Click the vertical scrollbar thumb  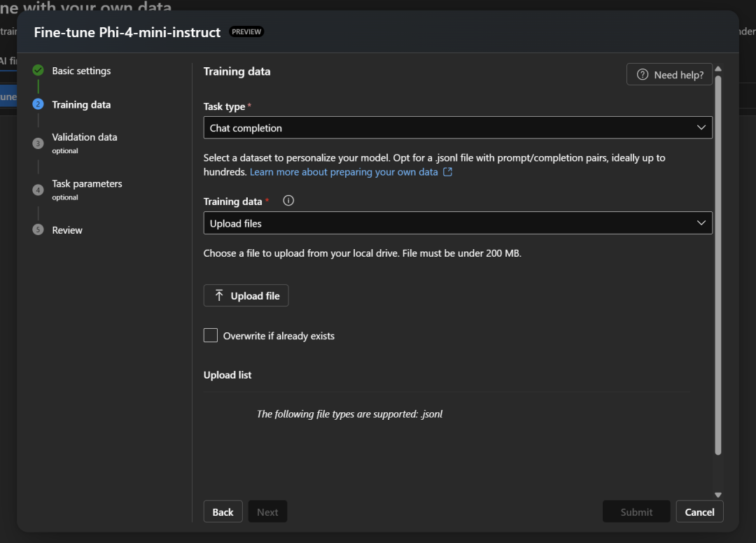coord(718,265)
